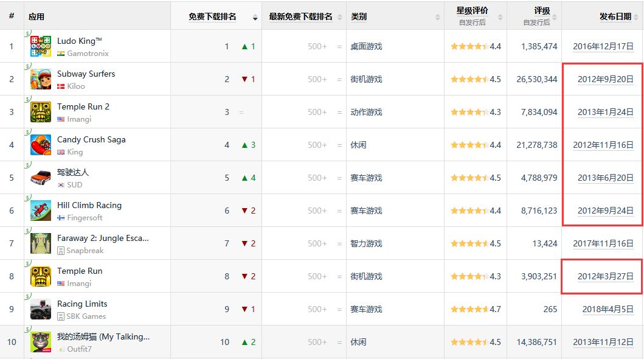Click the # column header
Viewport: 644px width, 359px height.
tap(12, 16)
